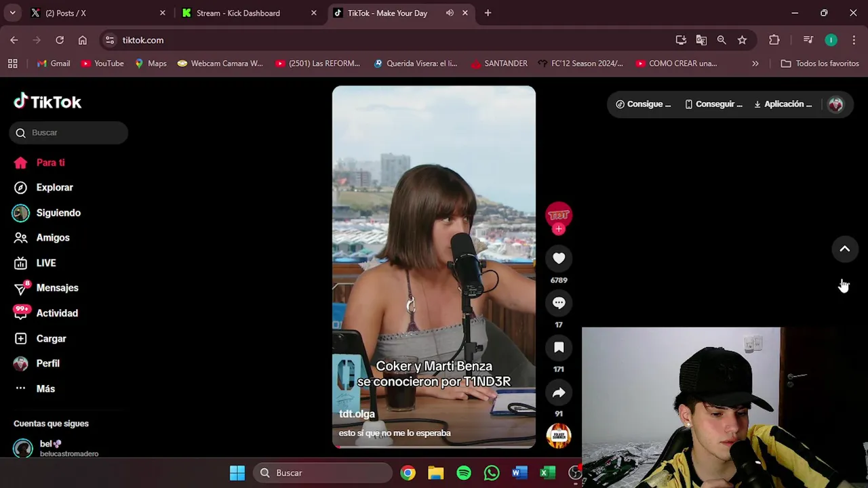868x488 pixels.
Task: Follow tdt.olga with the red plus badge
Action: coord(559,229)
